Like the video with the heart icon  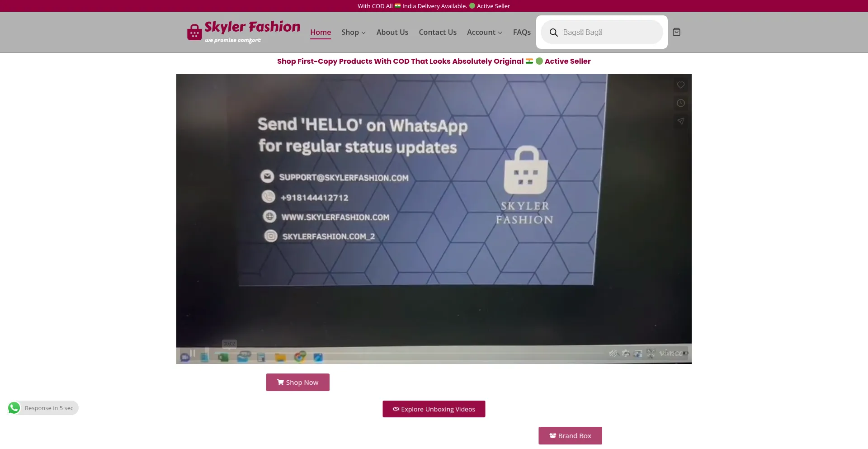pyautogui.click(x=680, y=85)
